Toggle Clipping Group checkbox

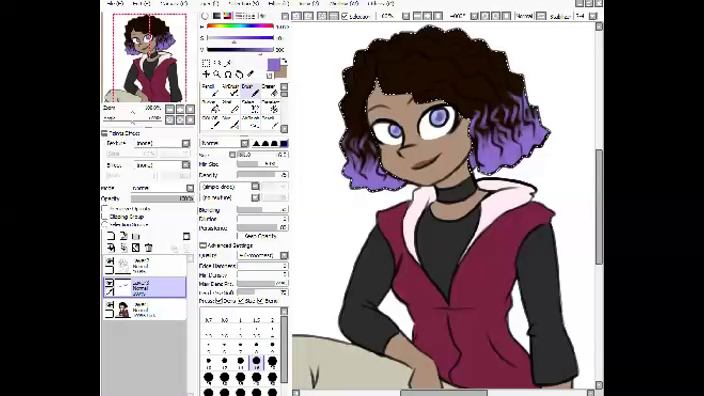point(105,216)
